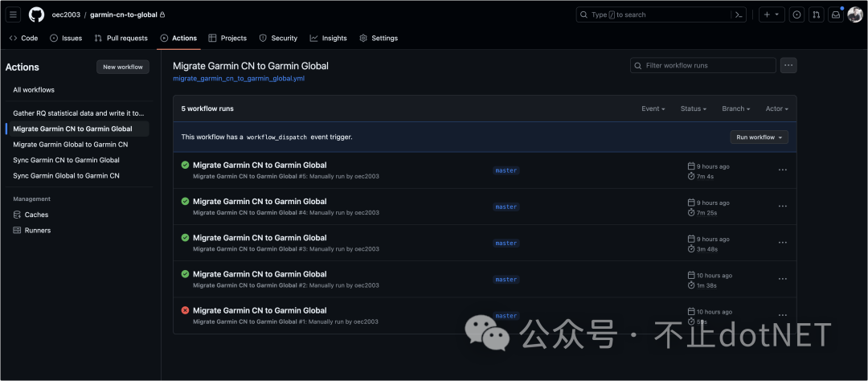Click success status icon of run #4
Viewport: 868px width, 381px height.
(185, 202)
